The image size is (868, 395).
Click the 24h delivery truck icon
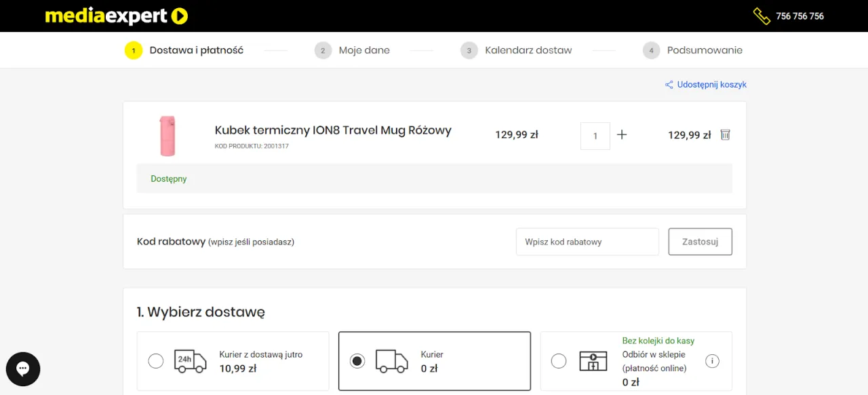click(x=190, y=361)
